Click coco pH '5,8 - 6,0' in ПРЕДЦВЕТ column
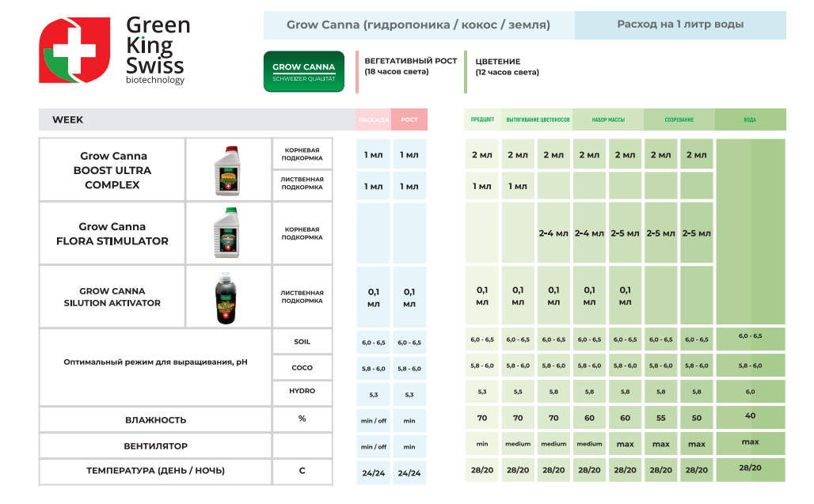The width and height of the screenshot is (814, 504). point(482,366)
